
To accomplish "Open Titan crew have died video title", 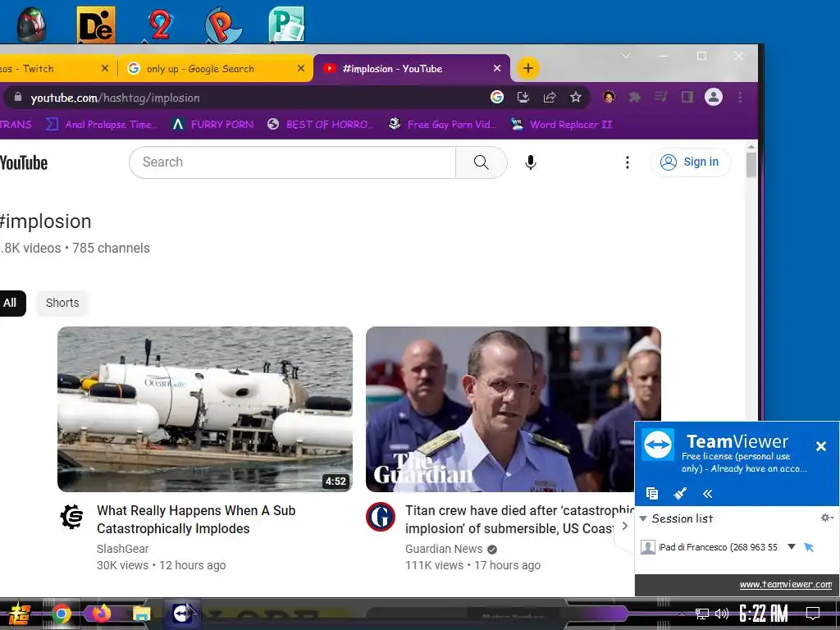I will tap(518, 519).
